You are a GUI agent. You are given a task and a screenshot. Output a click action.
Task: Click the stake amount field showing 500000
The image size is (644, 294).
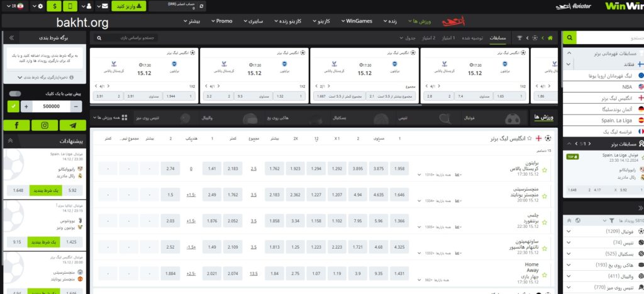click(52, 106)
